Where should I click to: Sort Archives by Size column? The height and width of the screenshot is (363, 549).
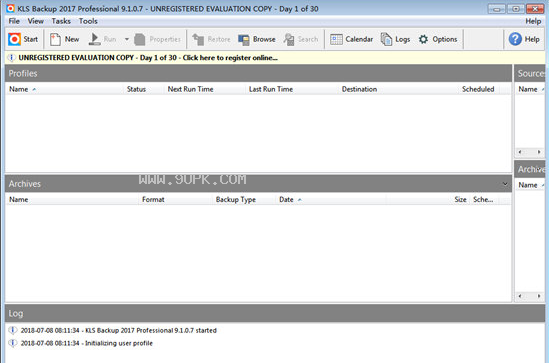(460, 200)
